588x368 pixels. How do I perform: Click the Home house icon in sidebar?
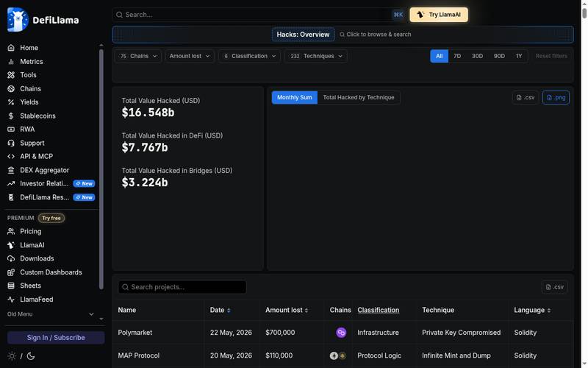tap(11, 48)
